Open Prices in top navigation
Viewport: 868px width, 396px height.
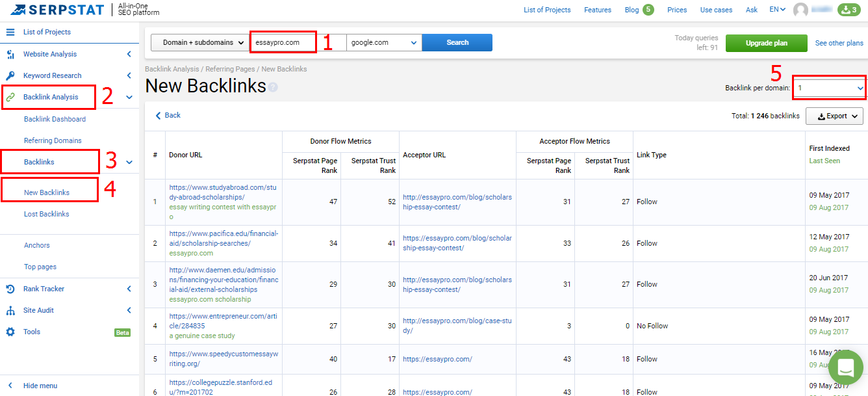pyautogui.click(x=677, y=10)
